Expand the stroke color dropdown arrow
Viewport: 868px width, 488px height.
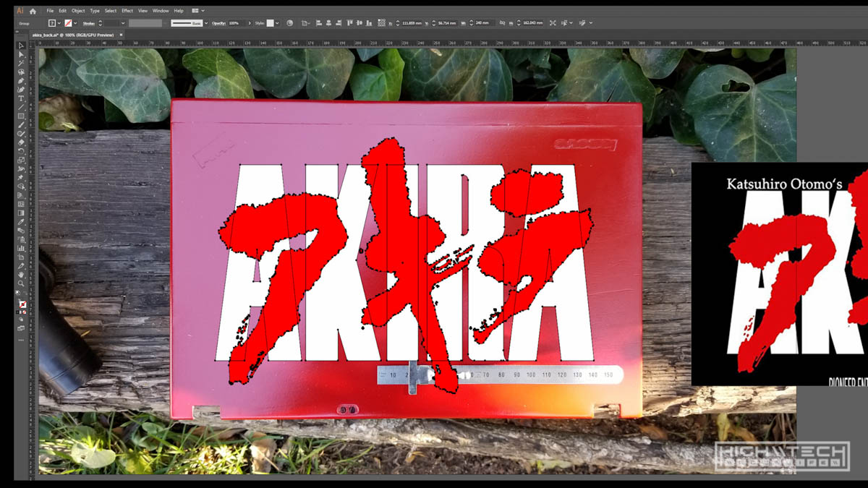click(x=76, y=23)
